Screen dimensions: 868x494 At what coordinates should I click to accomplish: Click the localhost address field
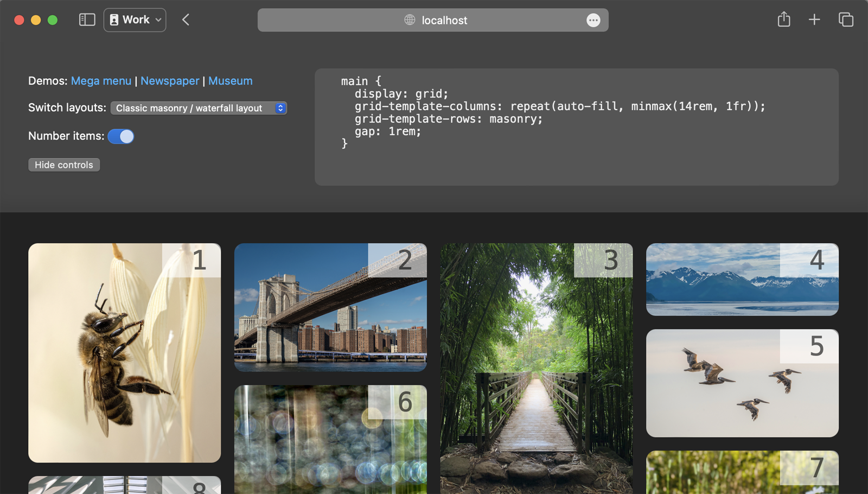(444, 21)
